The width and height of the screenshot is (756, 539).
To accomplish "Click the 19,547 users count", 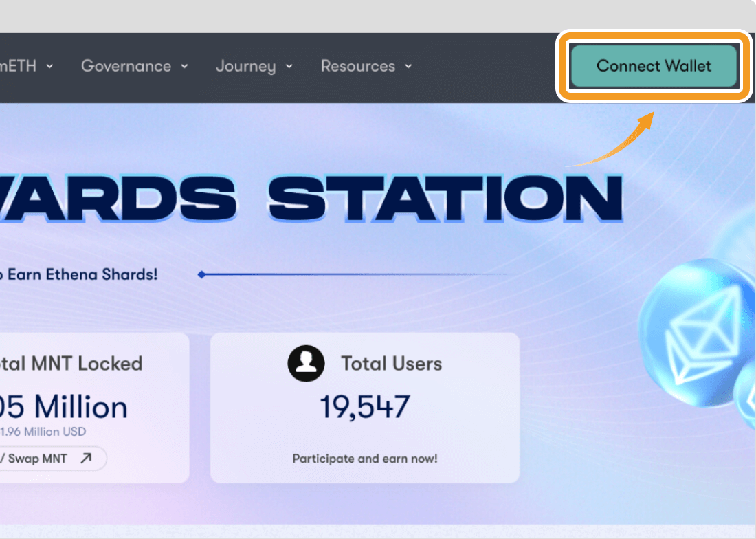I will pos(365,406).
